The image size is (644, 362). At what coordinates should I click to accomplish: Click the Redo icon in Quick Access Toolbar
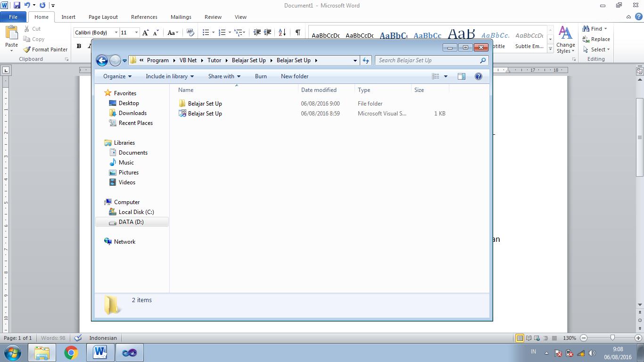(42, 5)
